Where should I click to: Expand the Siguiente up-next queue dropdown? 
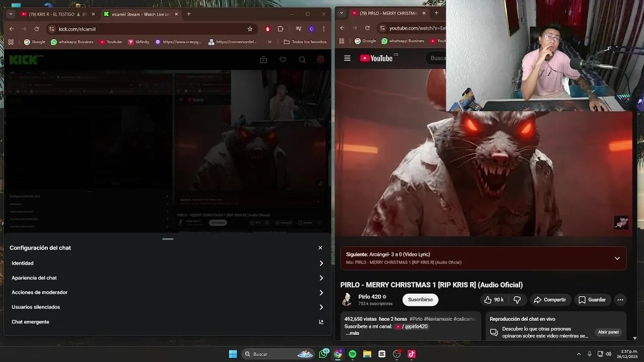617,258
